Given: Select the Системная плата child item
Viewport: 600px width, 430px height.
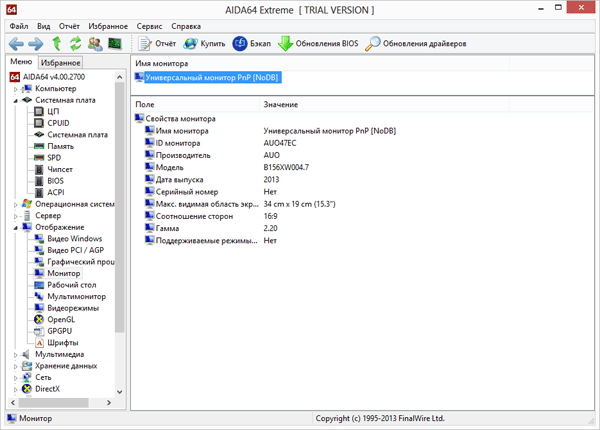Looking at the screenshot, I should tap(77, 135).
